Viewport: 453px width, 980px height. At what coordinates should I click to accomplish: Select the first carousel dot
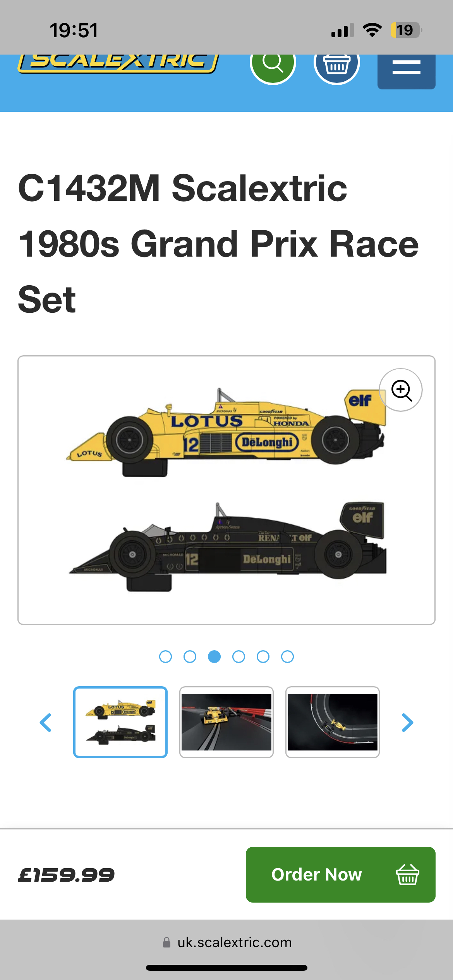(165, 657)
